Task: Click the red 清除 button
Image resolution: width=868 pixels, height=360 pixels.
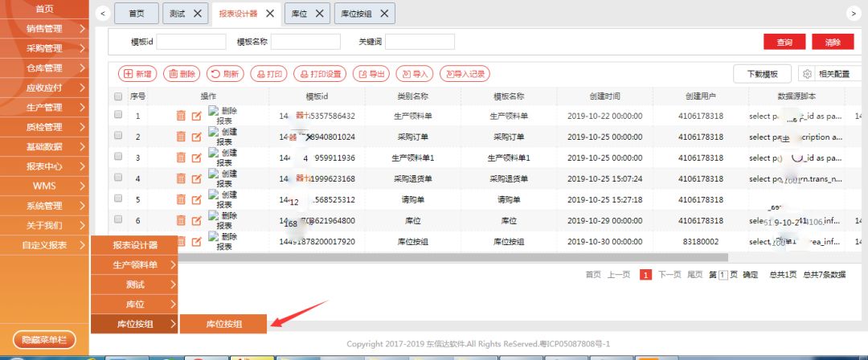Action: click(x=833, y=42)
